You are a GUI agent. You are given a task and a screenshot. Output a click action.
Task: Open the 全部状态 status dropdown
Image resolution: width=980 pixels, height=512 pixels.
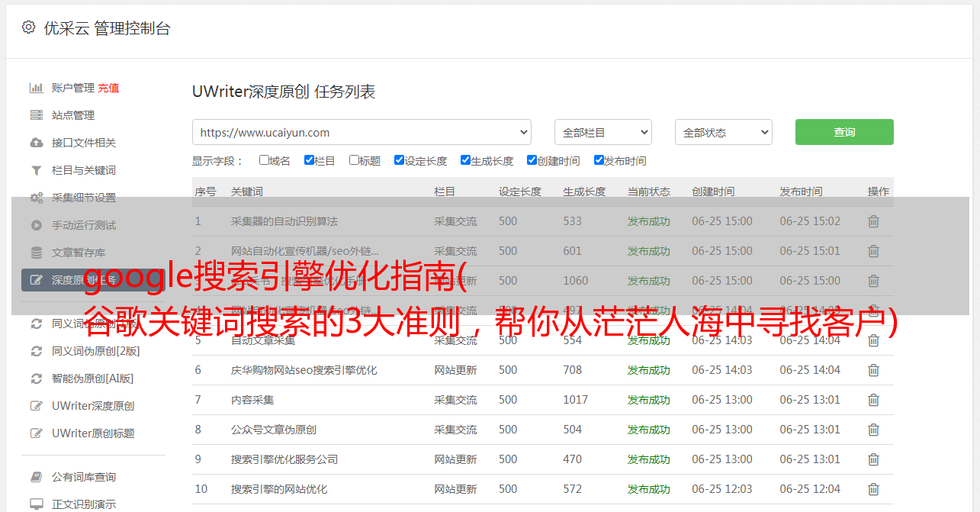[x=724, y=132]
